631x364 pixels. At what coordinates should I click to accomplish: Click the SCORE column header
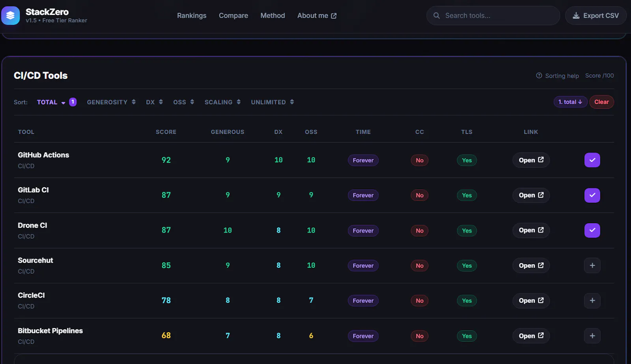tap(166, 132)
